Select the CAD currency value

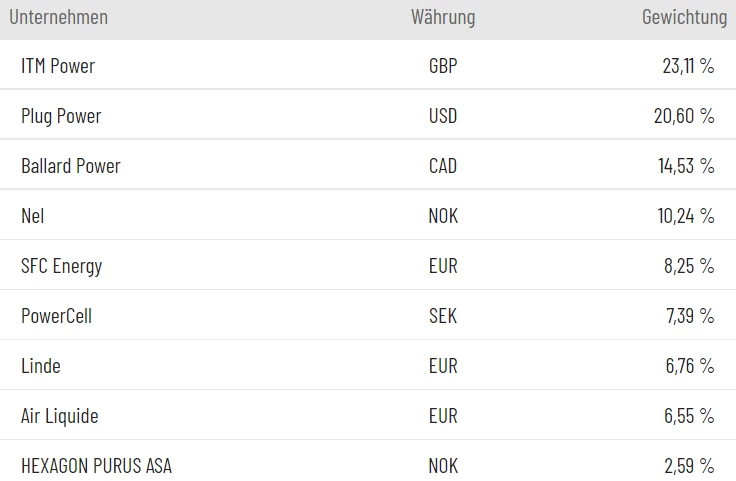442,166
